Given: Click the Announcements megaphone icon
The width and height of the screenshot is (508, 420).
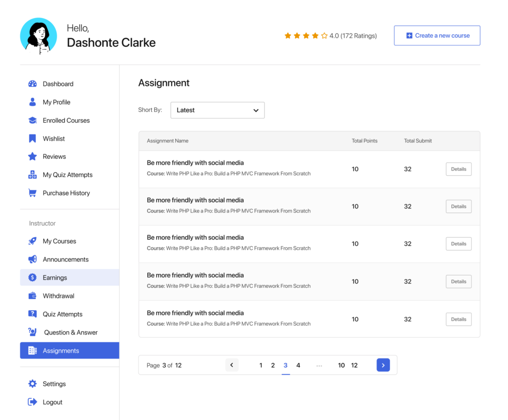Looking at the screenshot, I should point(32,260).
